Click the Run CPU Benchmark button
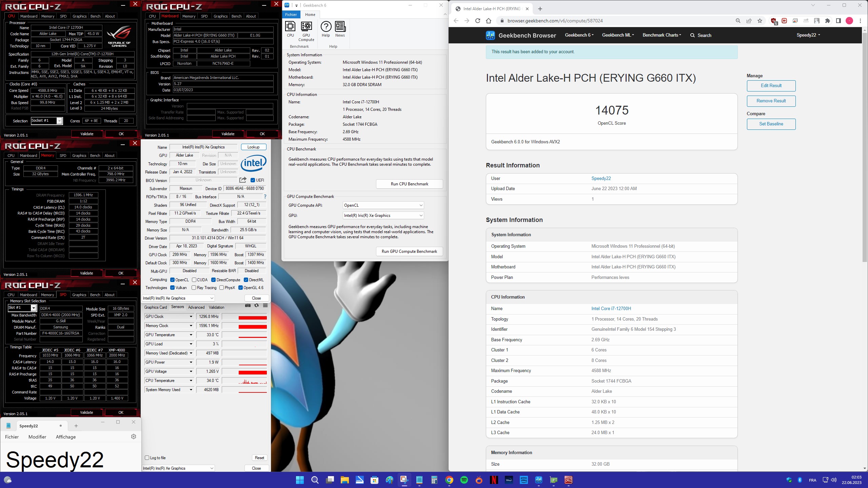 point(409,184)
